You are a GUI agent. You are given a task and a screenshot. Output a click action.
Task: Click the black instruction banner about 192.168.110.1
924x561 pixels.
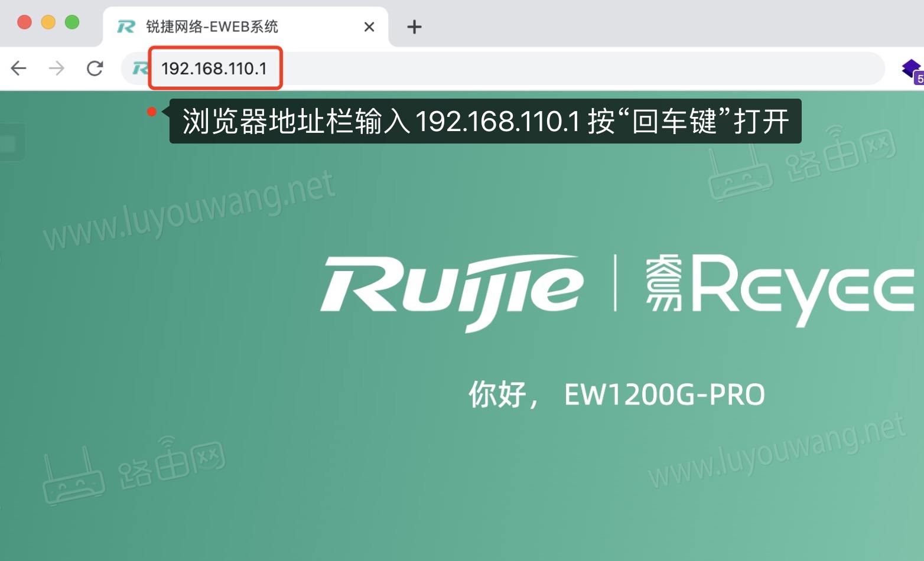click(484, 122)
